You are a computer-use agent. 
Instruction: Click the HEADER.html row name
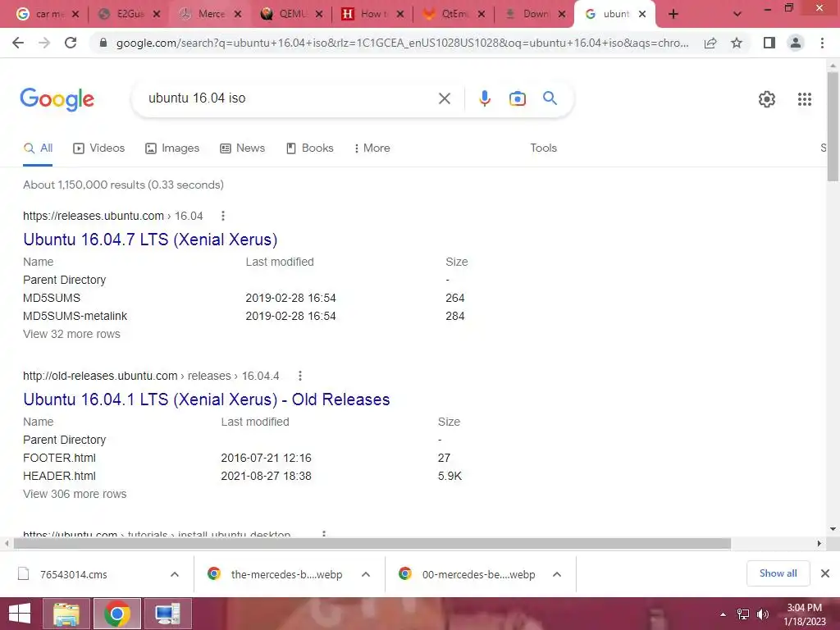point(59,477)
